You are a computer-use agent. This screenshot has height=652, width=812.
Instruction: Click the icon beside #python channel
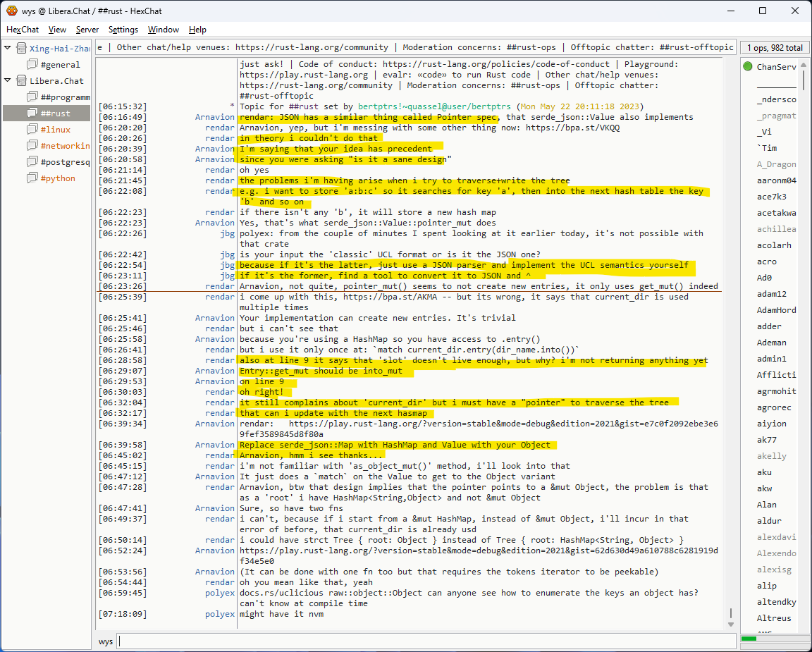[x=32, y=178]
